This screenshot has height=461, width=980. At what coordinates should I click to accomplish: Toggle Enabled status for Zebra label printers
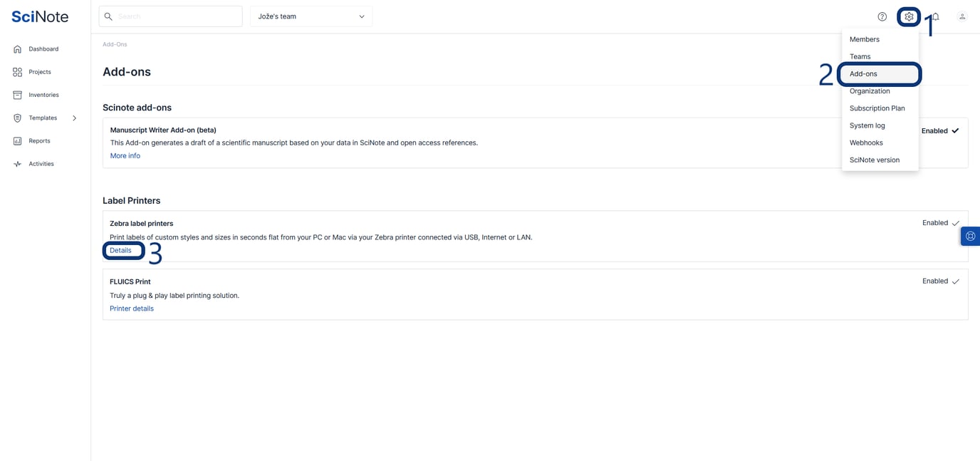(x=955, y=223)
